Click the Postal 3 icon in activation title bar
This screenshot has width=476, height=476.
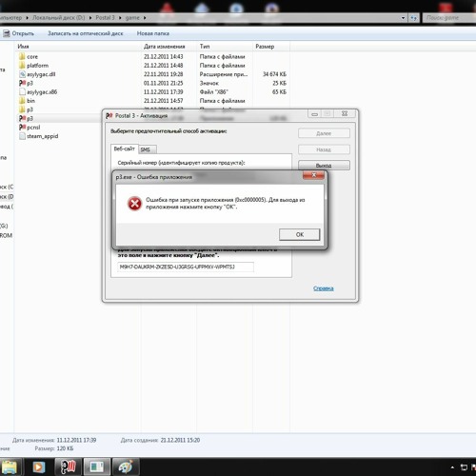(x=109, y=116)
